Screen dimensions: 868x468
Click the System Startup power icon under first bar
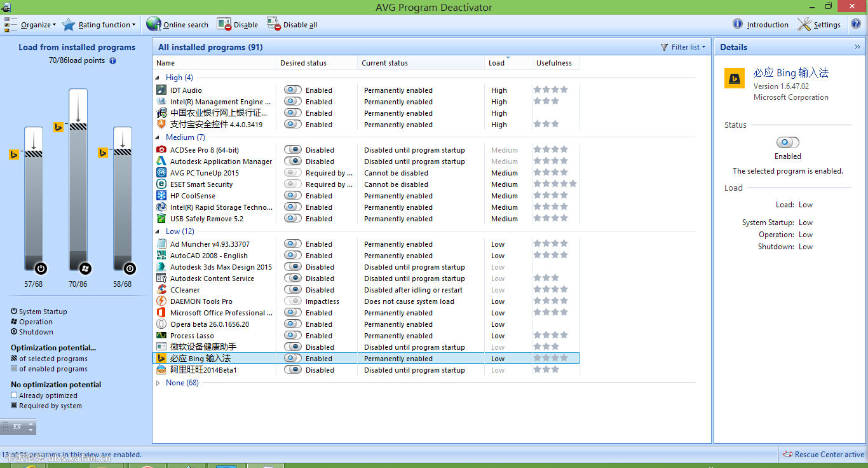click(x=41, y=268)
